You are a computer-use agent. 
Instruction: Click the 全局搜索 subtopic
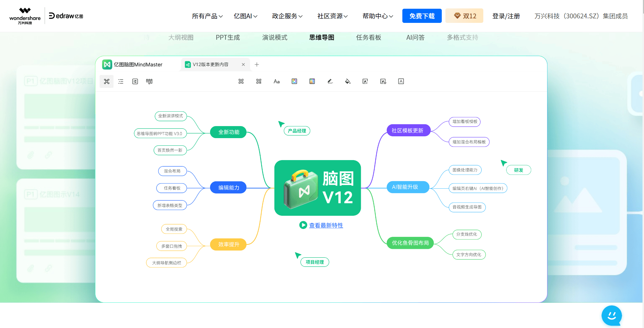(174, 229)
